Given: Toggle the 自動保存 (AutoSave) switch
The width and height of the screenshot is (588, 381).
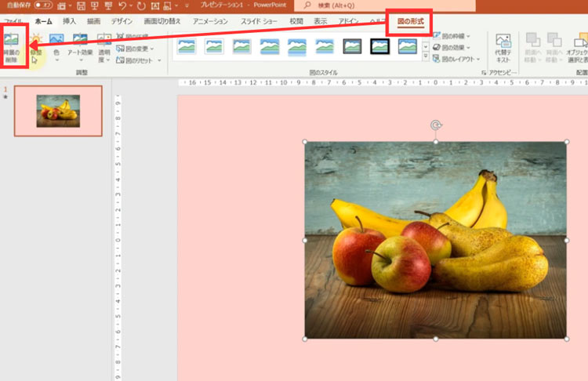Looking at the screenshot, I should (x=42, y=5).
